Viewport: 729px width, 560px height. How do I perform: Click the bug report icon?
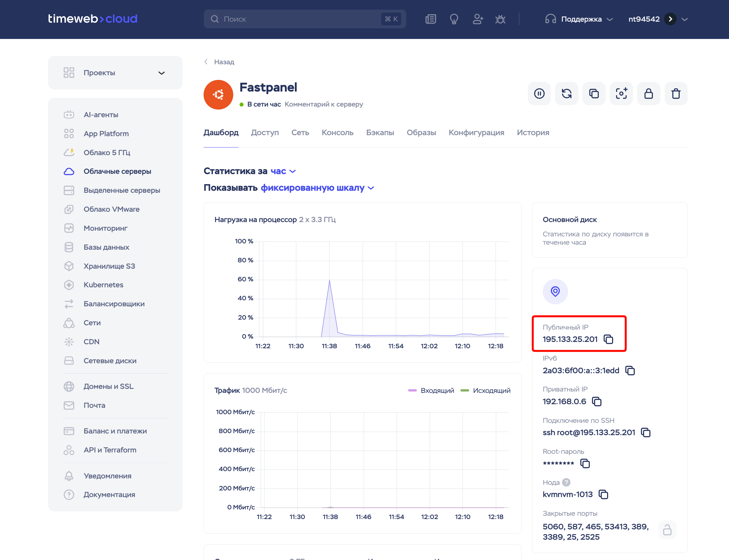pos(500,19)
